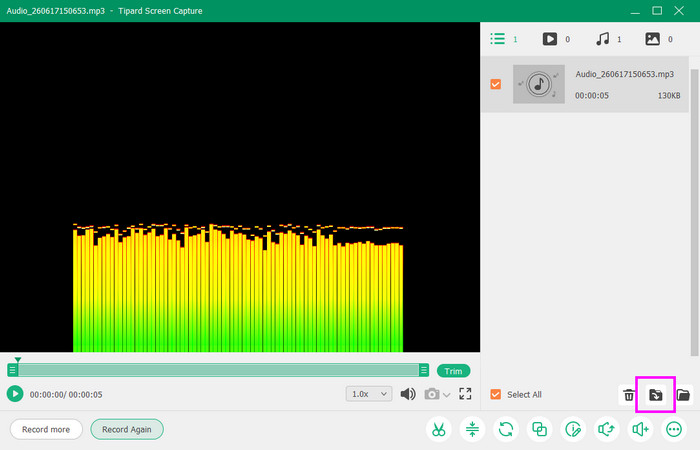Delete selected recording with trash icon
Image resolution: width=700 pixels, height=450 pixels.
pyautogui.click(x=629, y=395)
